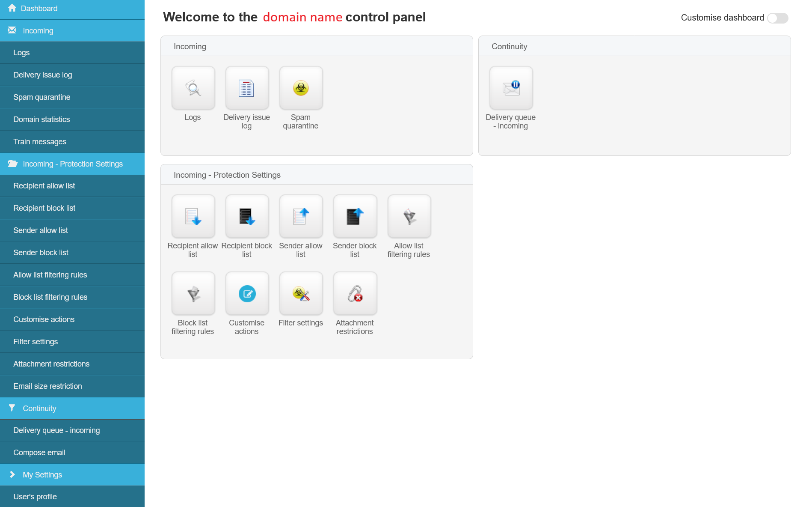The height and width of the screenshot is (507, 812).
Task: Click the Incoming panel header
Action: pyautogui.click(x=317, y=46)
